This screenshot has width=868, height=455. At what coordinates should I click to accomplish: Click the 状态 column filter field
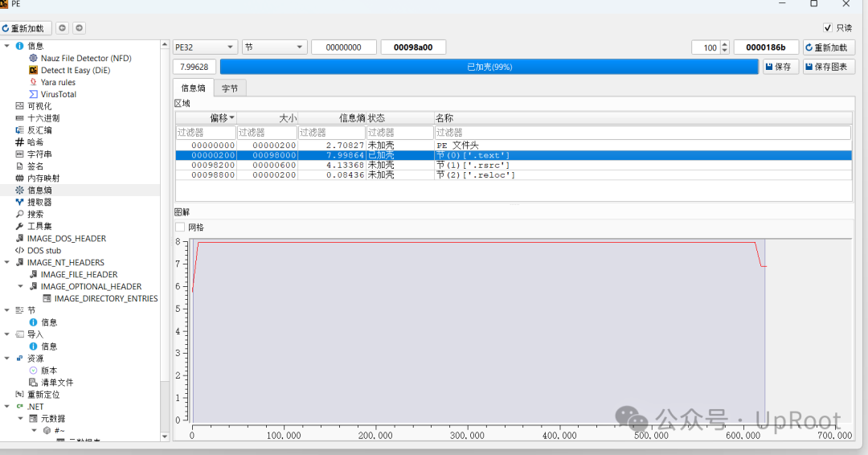(399, 133)
